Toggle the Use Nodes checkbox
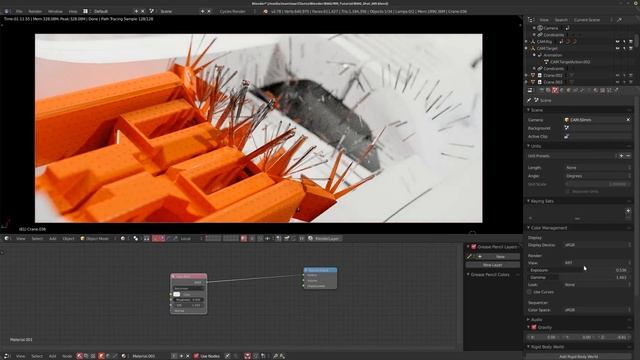640x360 pixels. click(196, 356)
